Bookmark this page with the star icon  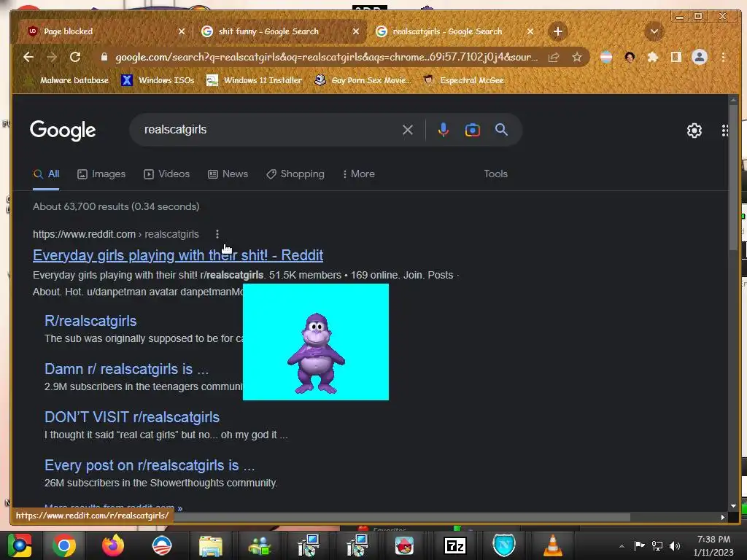(577, 57)
